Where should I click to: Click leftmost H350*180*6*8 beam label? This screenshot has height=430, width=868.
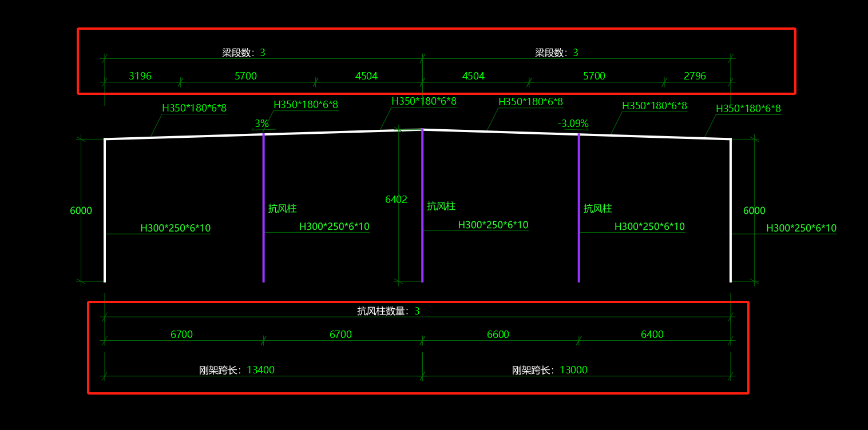pyautogui.click(x=195, y=108)
